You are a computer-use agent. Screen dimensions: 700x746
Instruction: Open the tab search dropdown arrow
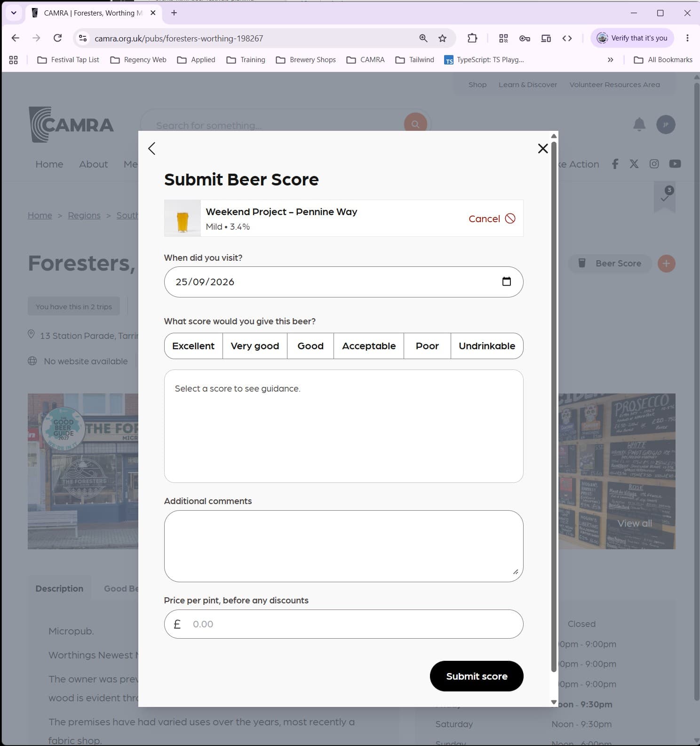[14, 13]
